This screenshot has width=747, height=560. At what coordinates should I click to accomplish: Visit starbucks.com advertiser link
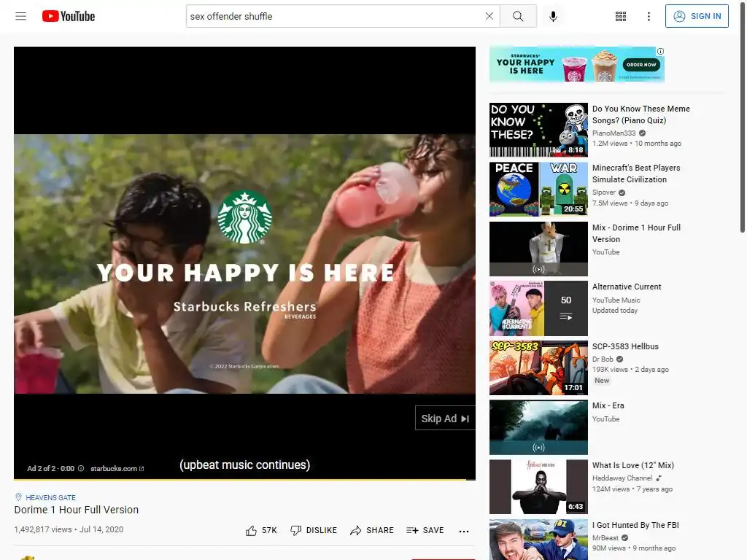click(x=117, y=469)
